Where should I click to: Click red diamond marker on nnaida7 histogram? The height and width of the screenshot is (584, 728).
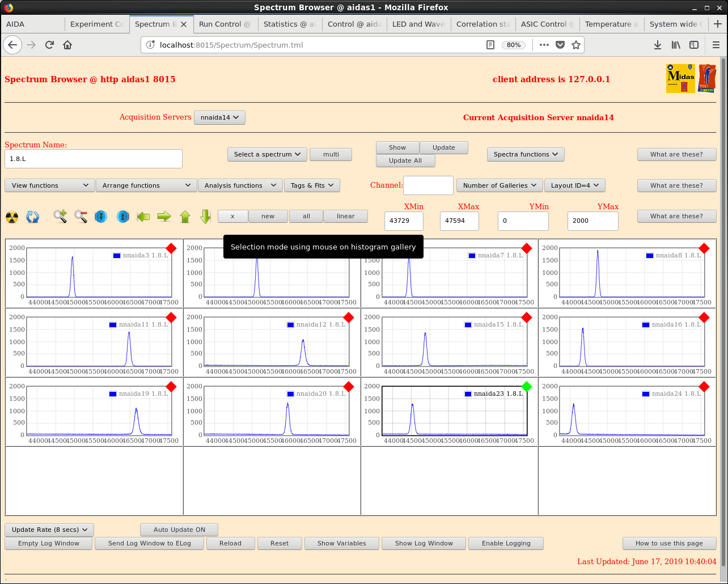click(x=527, y=248)
